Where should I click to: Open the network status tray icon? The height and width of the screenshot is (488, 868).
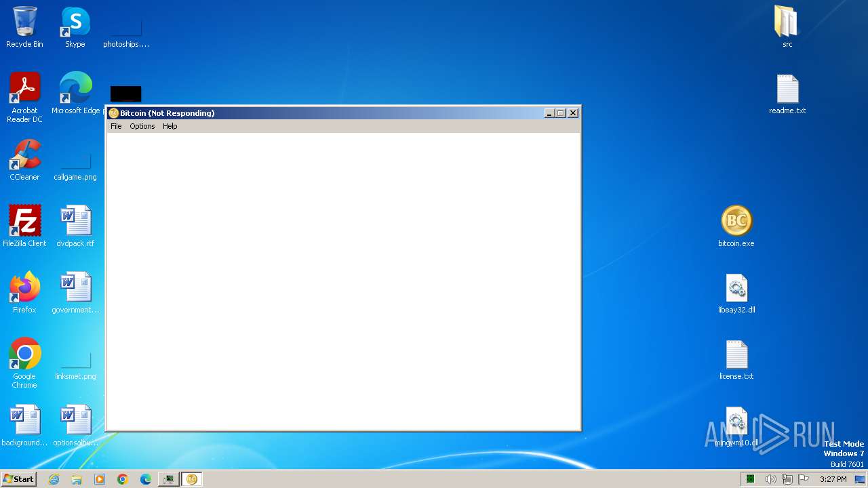[x=787, y=479]
